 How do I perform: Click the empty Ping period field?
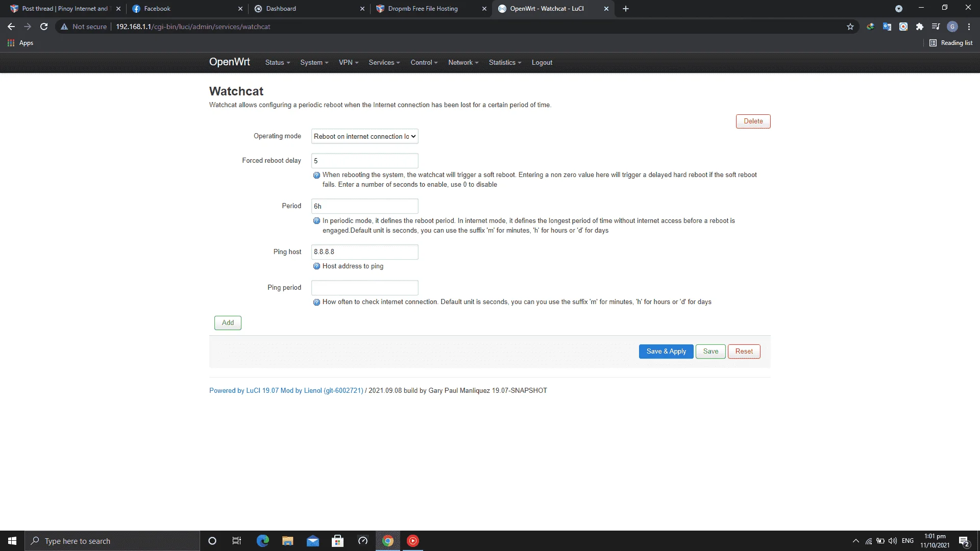(365, 288)
